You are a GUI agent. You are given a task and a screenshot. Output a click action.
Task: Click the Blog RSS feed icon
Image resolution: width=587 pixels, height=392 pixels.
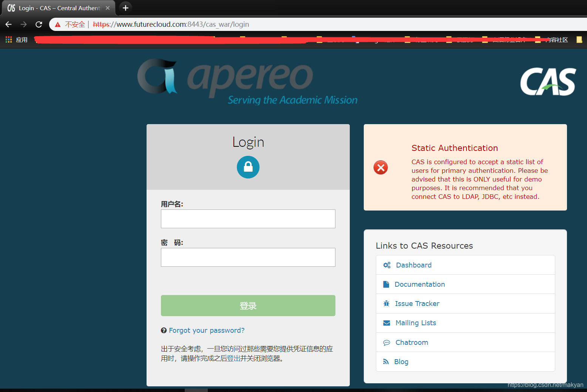pyautogui.click(x=386, y=362)
